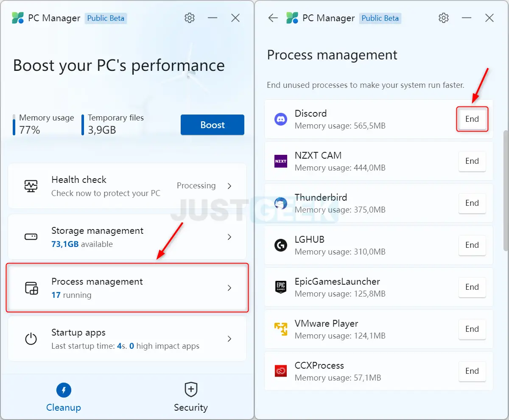
Task: Open settings gear in left PC Manager window
Action: coord(190,18)
